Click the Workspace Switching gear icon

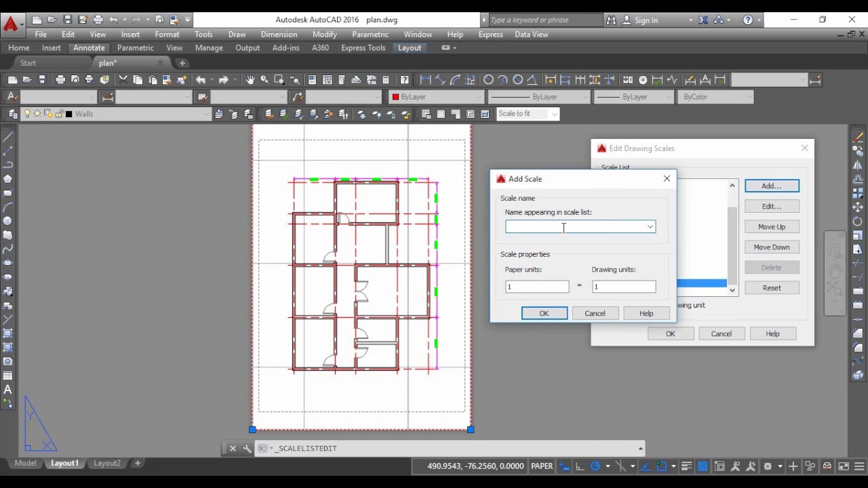click(x=768, y=466)
